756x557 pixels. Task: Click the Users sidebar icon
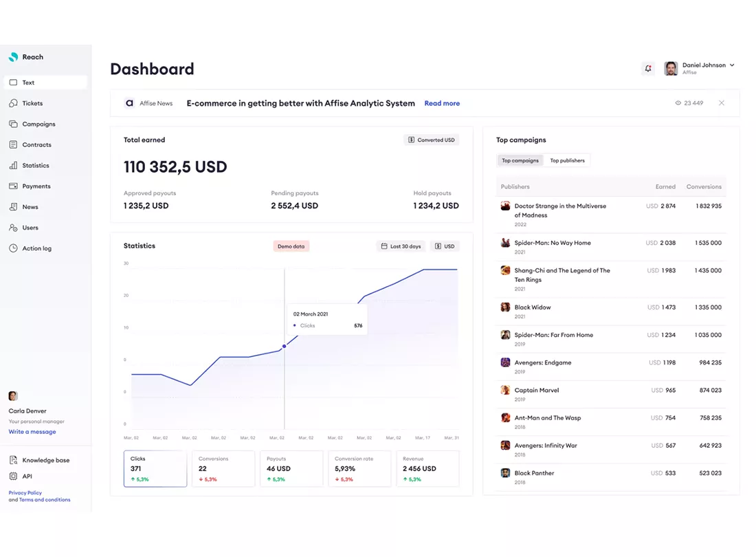(x=14, y=228)
